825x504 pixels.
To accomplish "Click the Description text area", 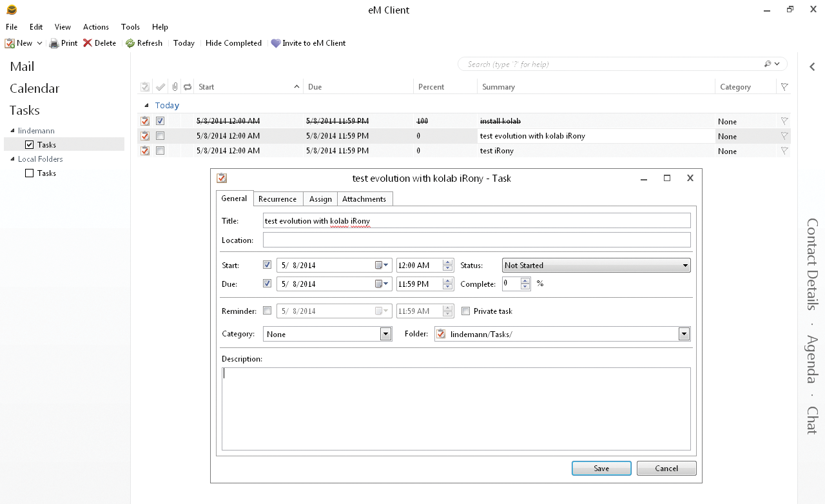I will click(x=456, y=409).
